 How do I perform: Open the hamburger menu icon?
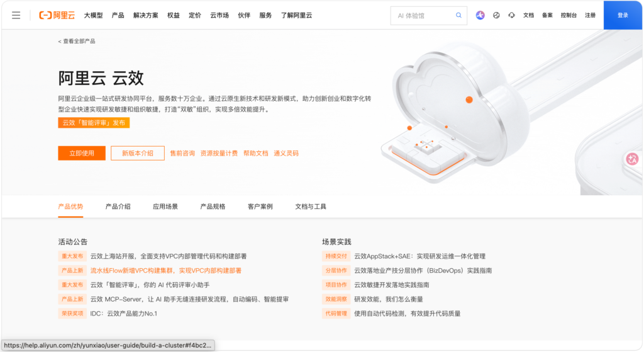coord(16,15)
